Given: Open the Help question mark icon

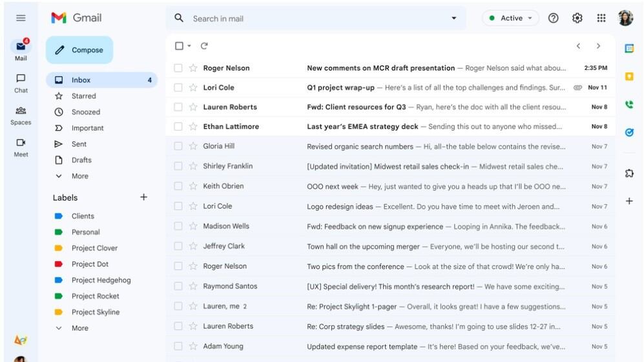Looking at the screenshot, I should coord(553,18).
